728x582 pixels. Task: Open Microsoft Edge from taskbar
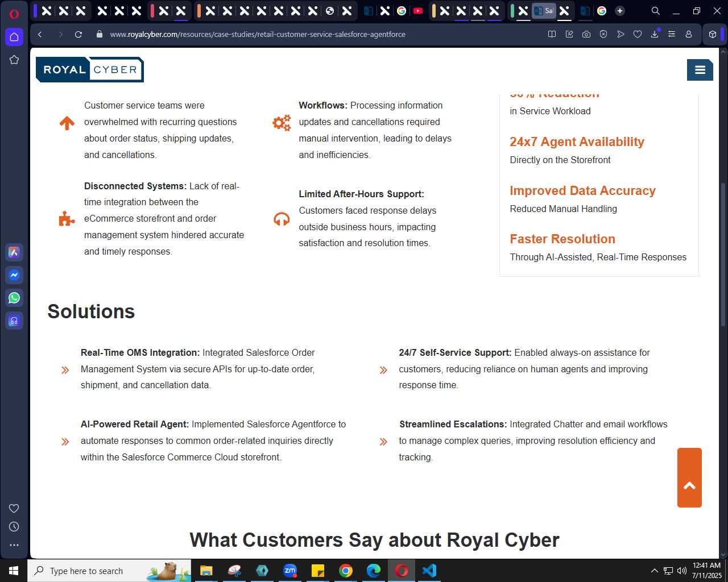(x=374, y=571)
